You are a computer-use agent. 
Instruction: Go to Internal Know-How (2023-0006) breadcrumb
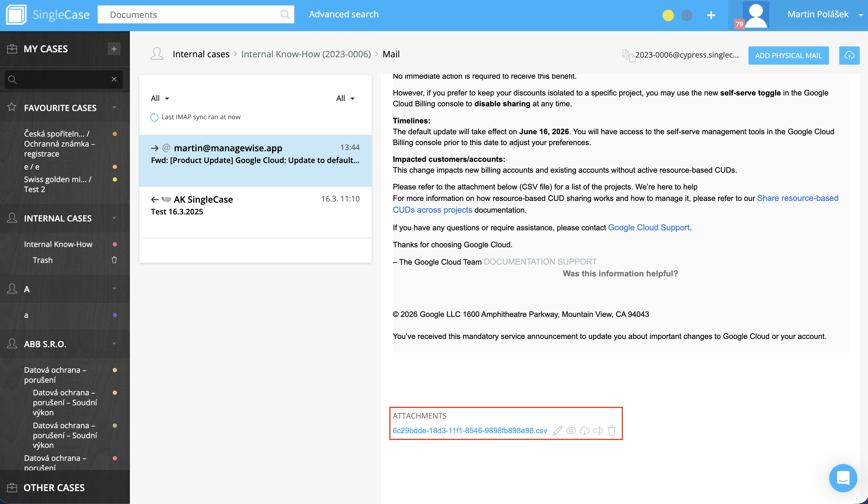coord(306,54)
